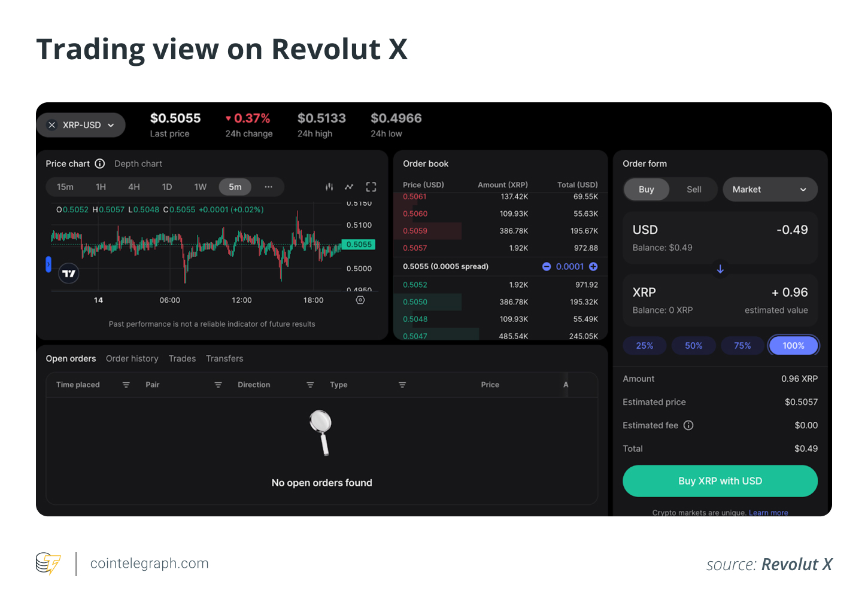Select the 0.5061 ask price row
The image size is (868, 612).
500,197
